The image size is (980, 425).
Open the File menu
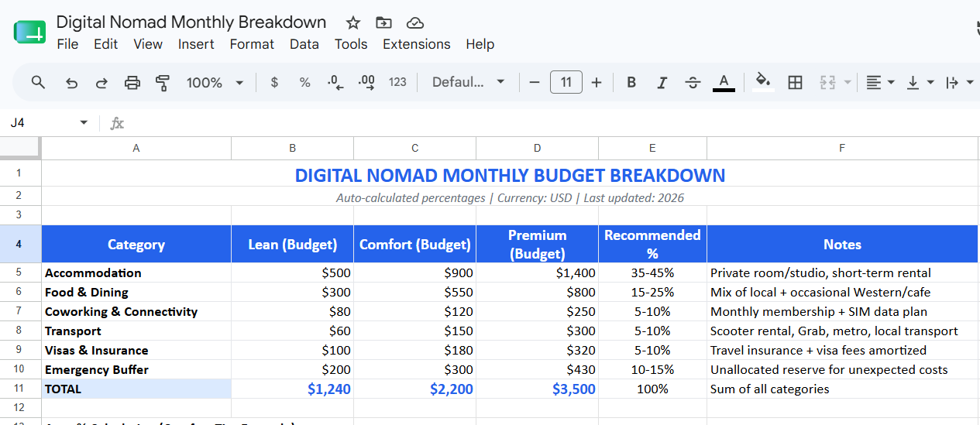(67, 44)
